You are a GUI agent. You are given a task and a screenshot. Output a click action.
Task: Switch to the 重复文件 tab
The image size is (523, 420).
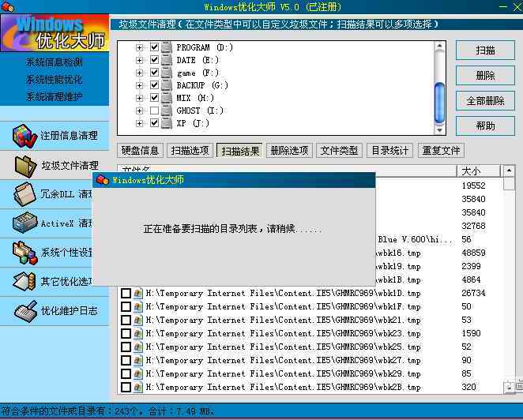point(441,151)
